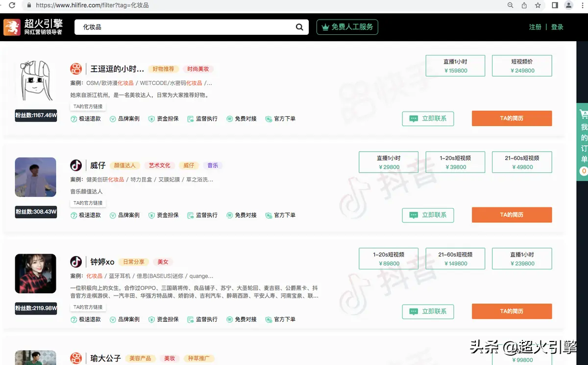Click 极速退款 icon in 钟婷xo card
588x365 pixels.
73,319
